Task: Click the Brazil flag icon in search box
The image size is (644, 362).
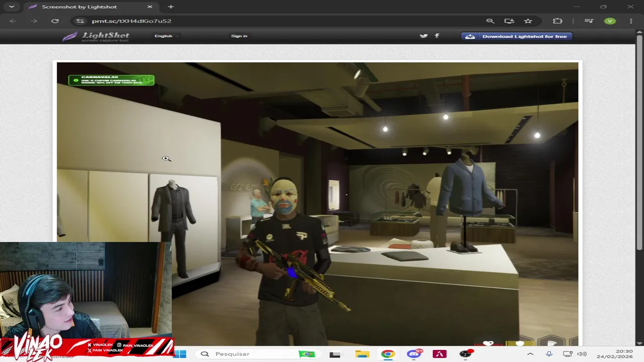Action: tap(307, 354)
